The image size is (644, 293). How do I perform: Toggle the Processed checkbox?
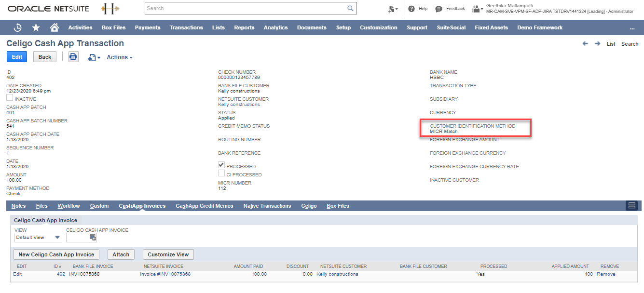[x=221, y=165]
